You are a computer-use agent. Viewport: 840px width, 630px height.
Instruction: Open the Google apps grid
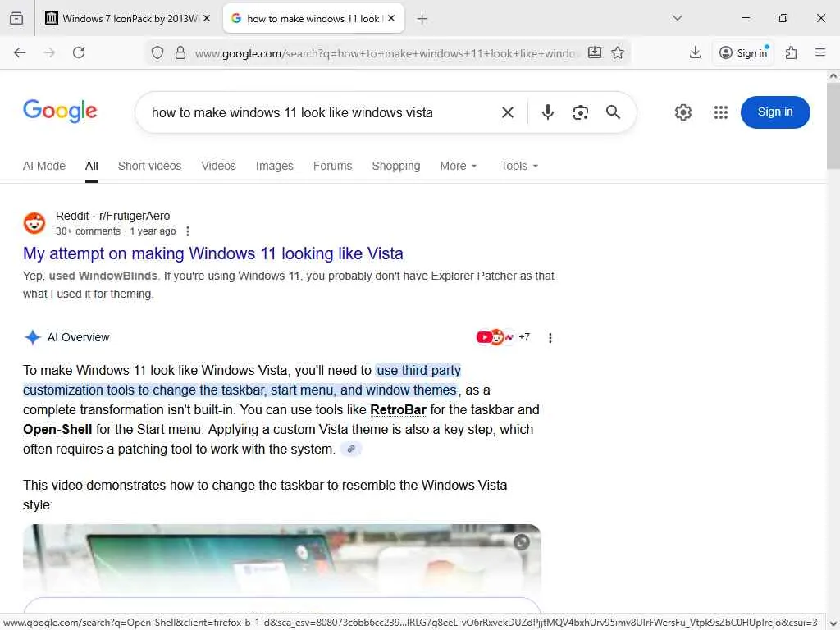pos(720,112)
